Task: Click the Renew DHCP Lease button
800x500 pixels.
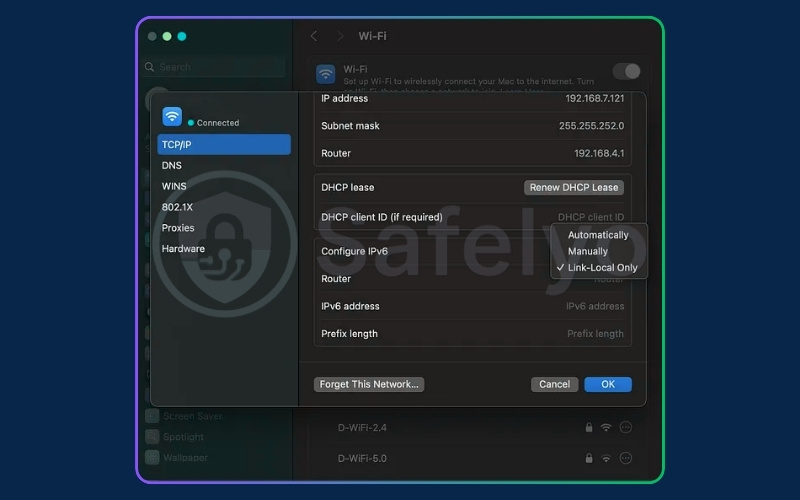Action: coord(574,188)
